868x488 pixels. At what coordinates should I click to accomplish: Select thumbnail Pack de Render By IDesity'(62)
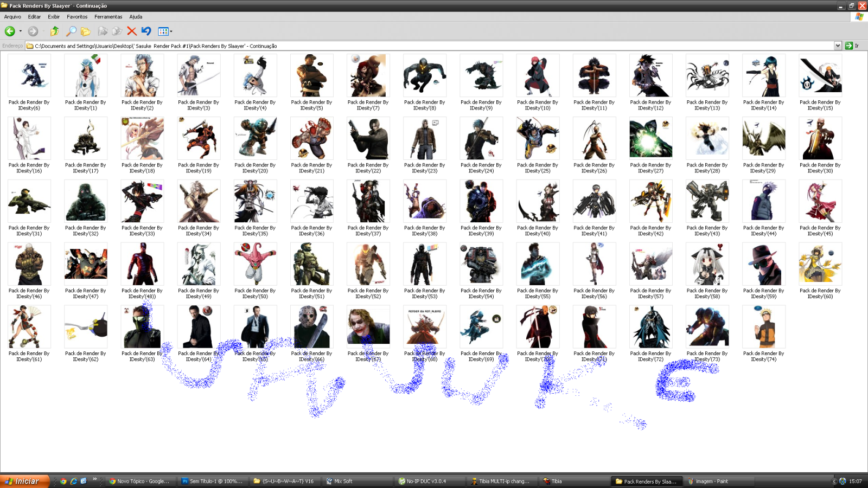(x=86, y=327)
